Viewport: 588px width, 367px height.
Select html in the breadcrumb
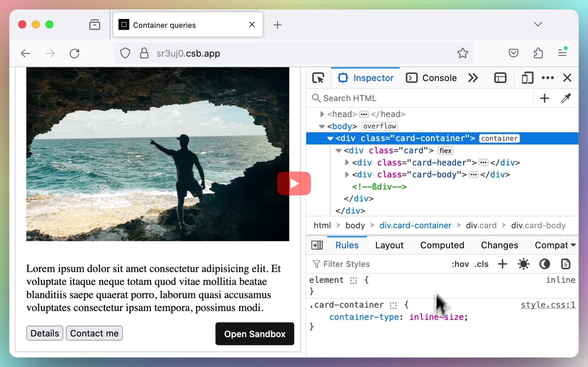pyautogui.click(x=322, y=225)
